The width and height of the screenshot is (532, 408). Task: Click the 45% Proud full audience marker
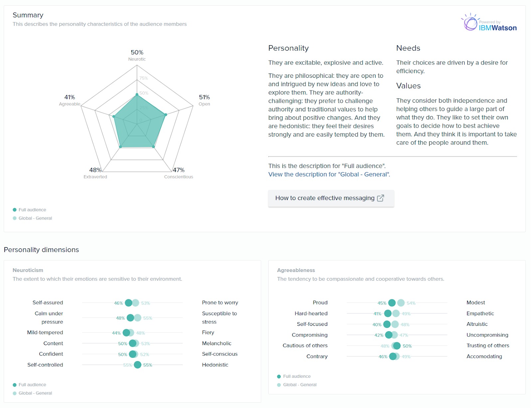click(392, 303)
